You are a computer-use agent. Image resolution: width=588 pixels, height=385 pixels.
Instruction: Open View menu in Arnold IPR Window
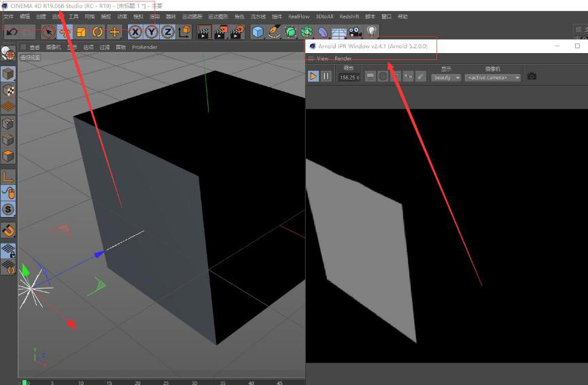(322, 58)
